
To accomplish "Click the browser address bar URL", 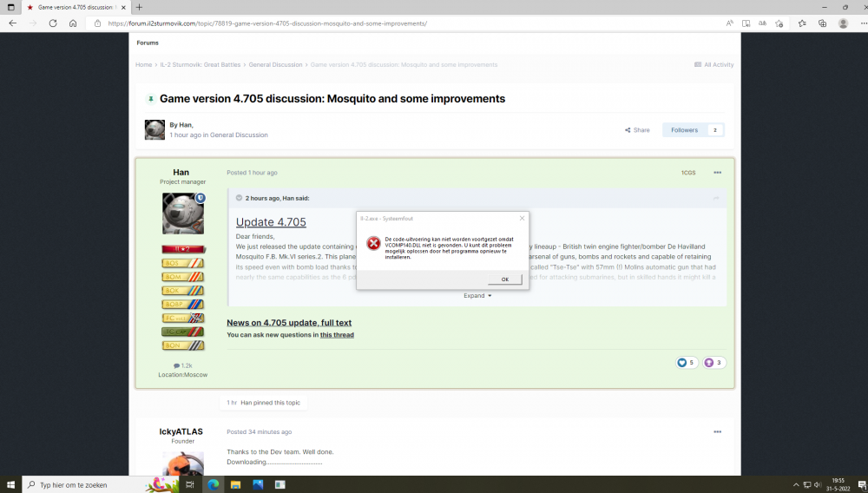I will pos(267,23).
